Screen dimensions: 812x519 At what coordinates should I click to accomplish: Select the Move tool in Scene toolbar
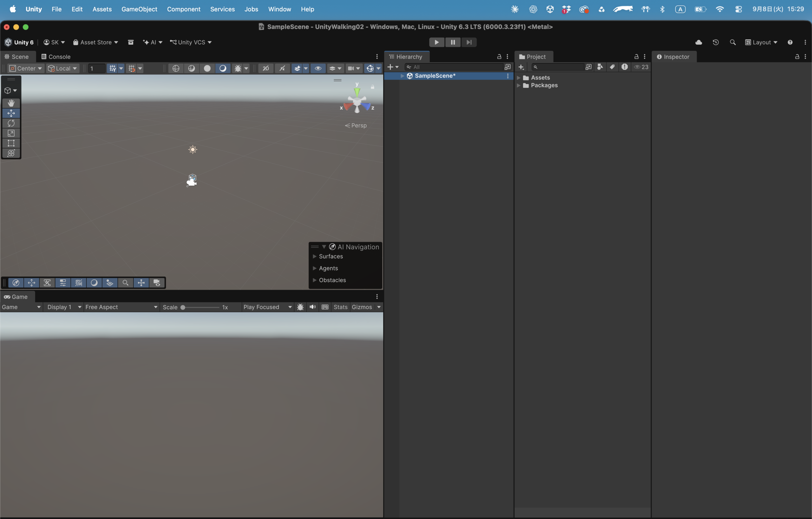click(11, 113)
